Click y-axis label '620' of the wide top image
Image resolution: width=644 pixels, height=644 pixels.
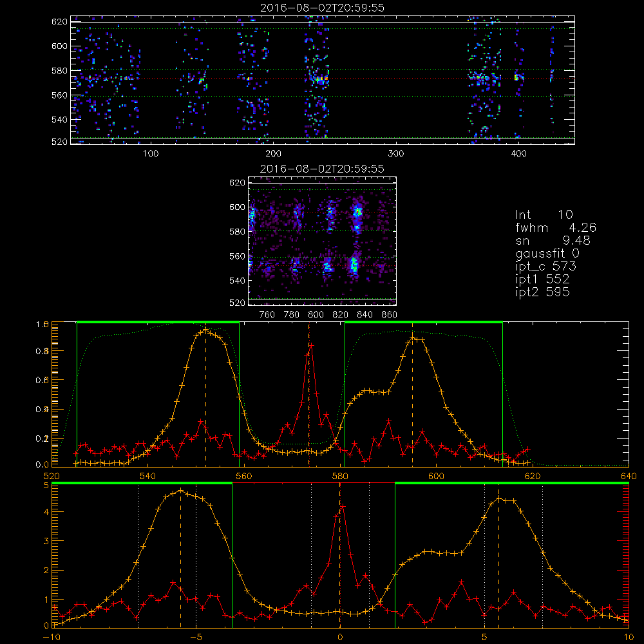coord(59,21)
